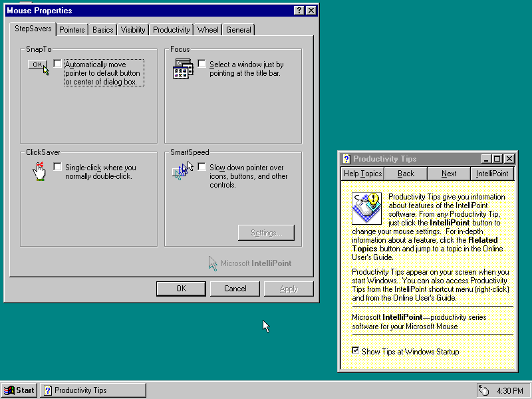Image resolution: width=532 pixels, height=399 pixels.
Task: Click the Focus windows icon
Action: [183, 68]
